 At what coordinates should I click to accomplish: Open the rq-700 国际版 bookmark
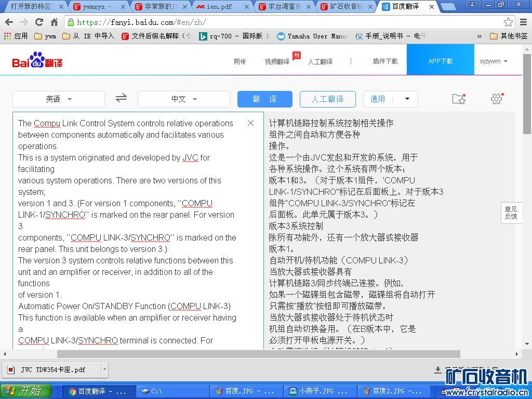pyautogui.click(x=234, y=36)
